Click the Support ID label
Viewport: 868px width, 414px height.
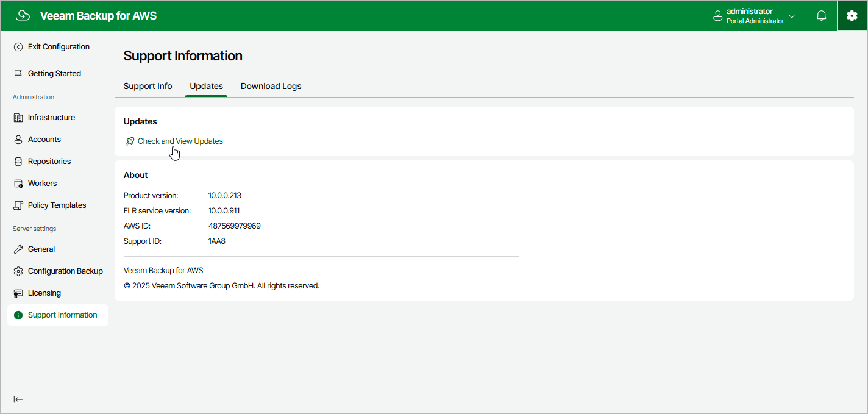coord(143,241)
